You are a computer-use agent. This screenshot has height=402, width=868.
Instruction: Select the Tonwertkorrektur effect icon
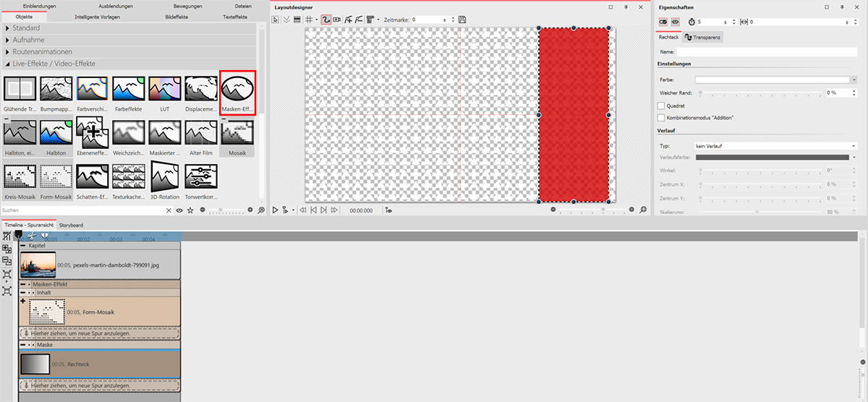[x=201, y=178]
